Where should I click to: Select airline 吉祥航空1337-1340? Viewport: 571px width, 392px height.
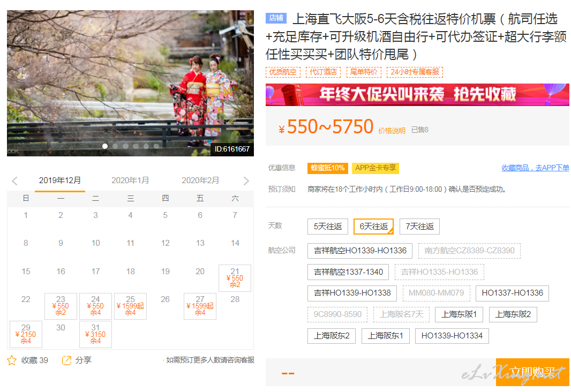pos(348,272)
